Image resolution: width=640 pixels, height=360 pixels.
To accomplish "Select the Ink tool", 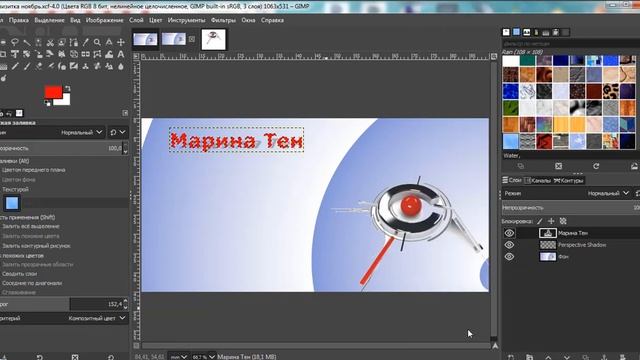I will [62, 66].
